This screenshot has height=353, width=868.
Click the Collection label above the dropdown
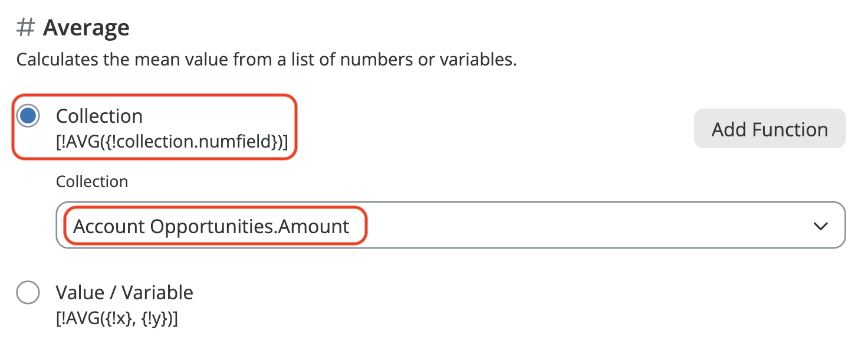[x=92, y=182]
